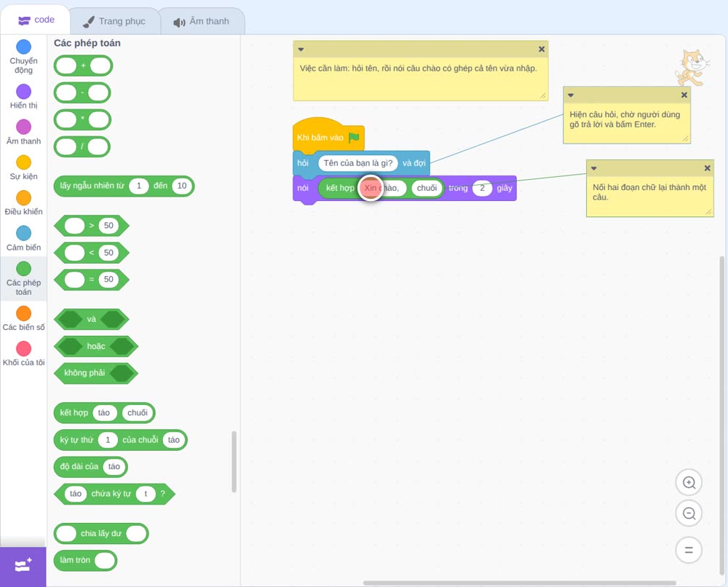
Task: Select the 'hoặc' operator block
Action: tap(96, 346)
